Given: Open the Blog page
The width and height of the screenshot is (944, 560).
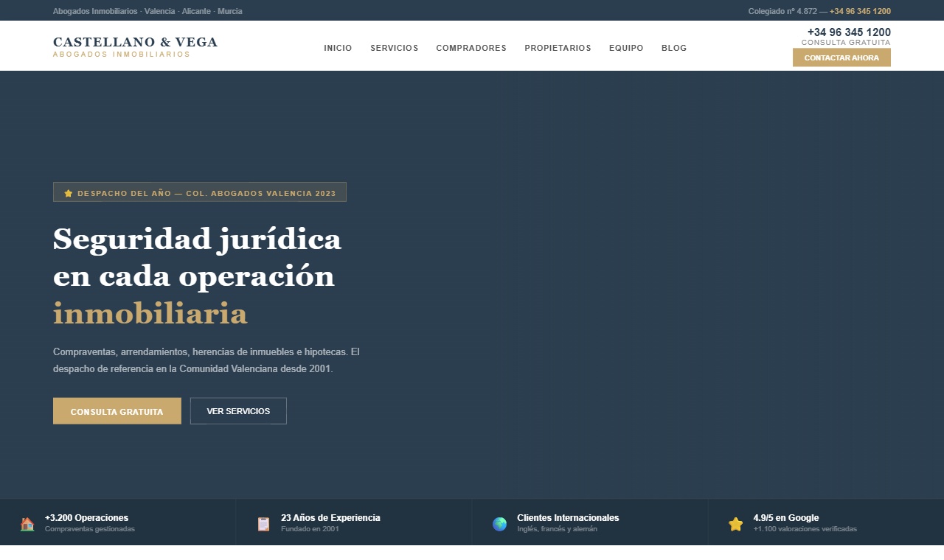Looking at the screenshot, I should coord(674,48).
